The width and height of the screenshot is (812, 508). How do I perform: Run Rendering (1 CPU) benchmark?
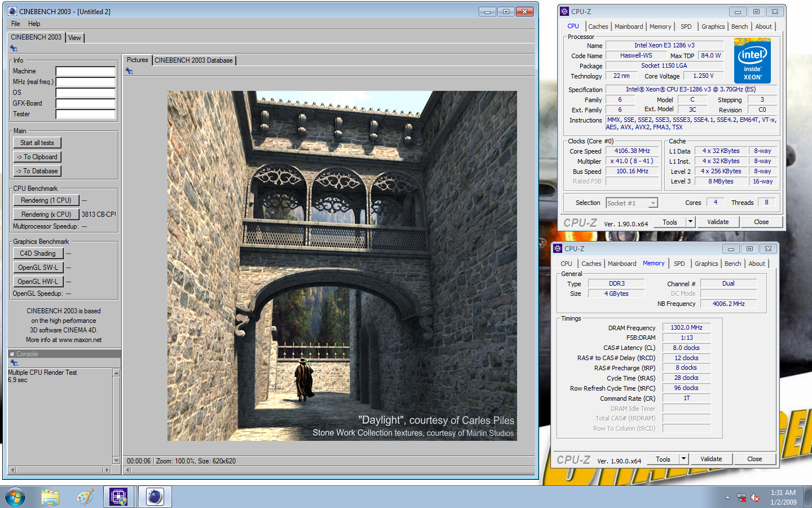(x=46, y=200)
